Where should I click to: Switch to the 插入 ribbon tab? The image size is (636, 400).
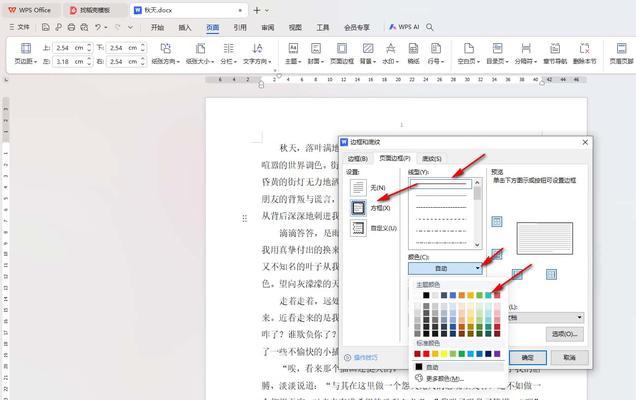click(x=185, y=27)
